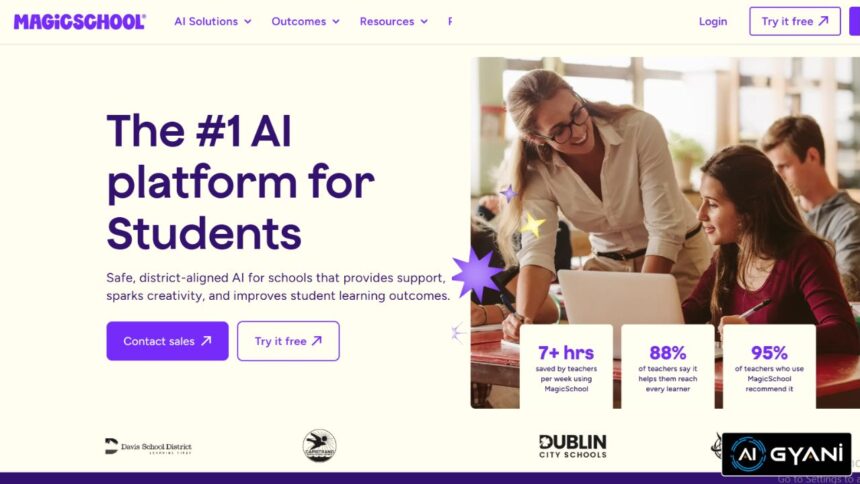Expand the AI Solutions dropdown menu
This screenshot has width=860, height=484.
pyautogui.click(x=213, y=21)
